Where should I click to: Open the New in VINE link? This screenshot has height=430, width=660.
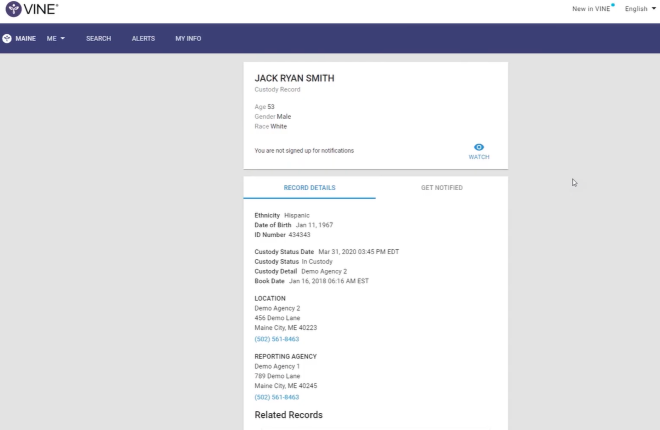(591, 9)
